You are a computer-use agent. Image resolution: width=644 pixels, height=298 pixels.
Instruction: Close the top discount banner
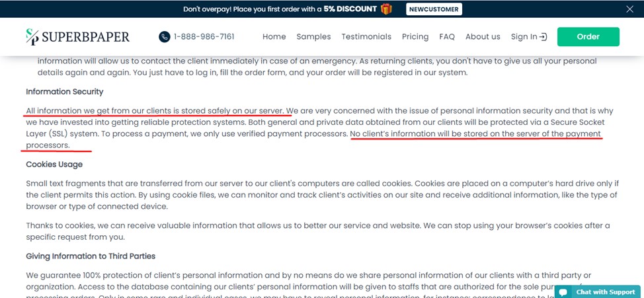(629, 9)
